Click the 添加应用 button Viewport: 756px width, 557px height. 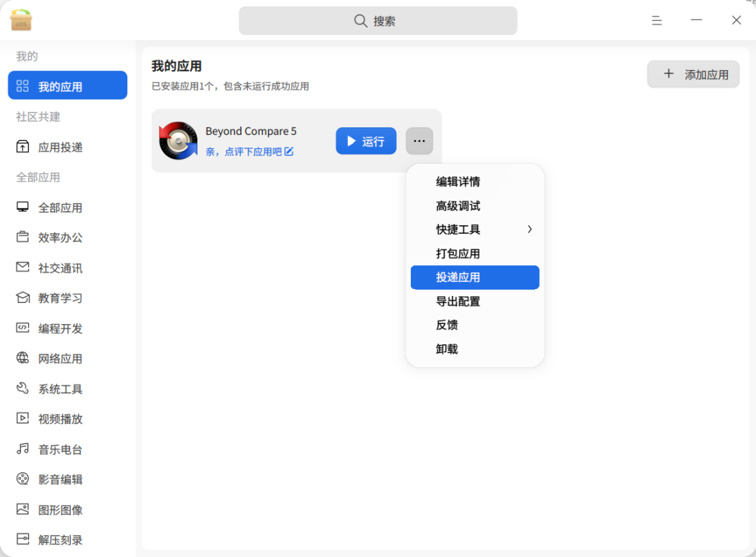point(693,73)
